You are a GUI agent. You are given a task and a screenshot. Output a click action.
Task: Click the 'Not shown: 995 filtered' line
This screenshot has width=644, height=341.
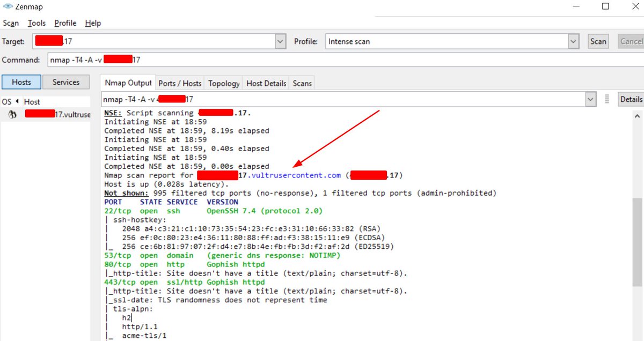tap(300, 193)
